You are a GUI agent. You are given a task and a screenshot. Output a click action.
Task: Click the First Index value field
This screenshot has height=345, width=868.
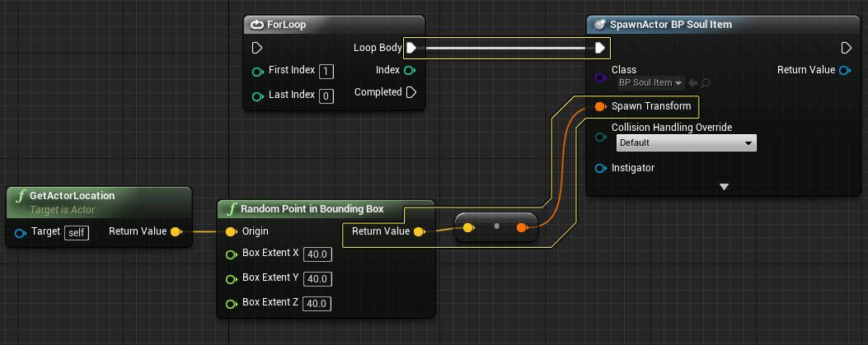326,72
